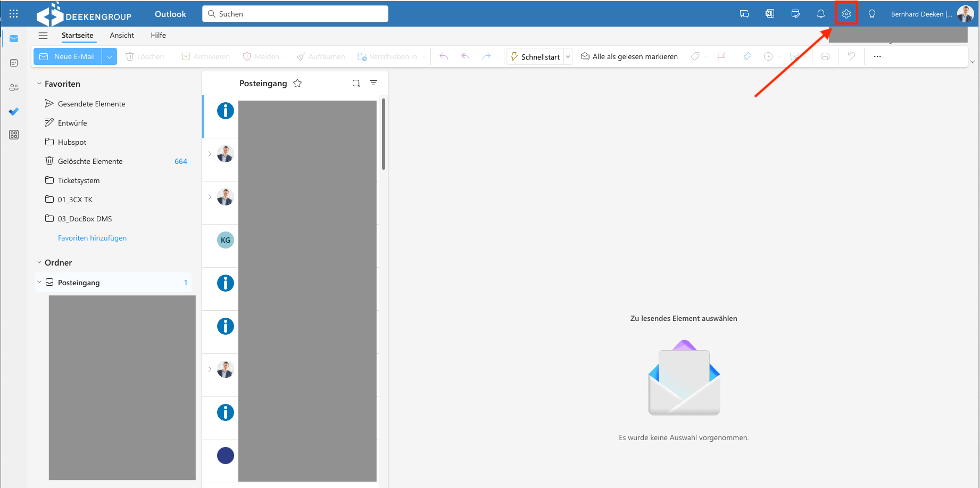Toggle the navigation pane hamburger

43,36
